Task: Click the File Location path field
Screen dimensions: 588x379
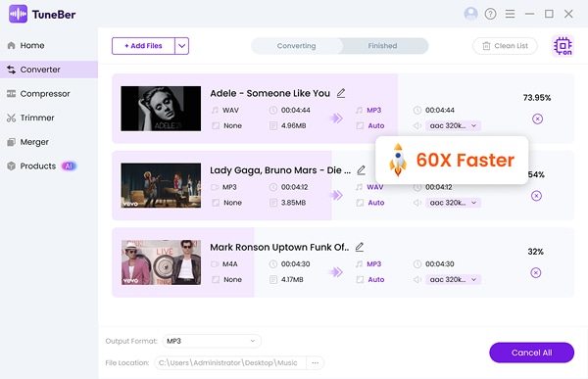Action: (230, 363)
